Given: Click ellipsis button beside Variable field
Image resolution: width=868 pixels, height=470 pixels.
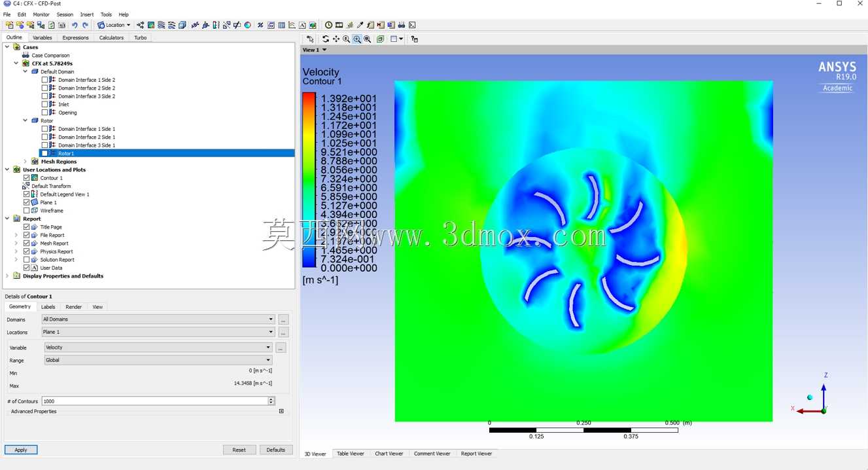Looking at the screenshot, I should 281,348.
